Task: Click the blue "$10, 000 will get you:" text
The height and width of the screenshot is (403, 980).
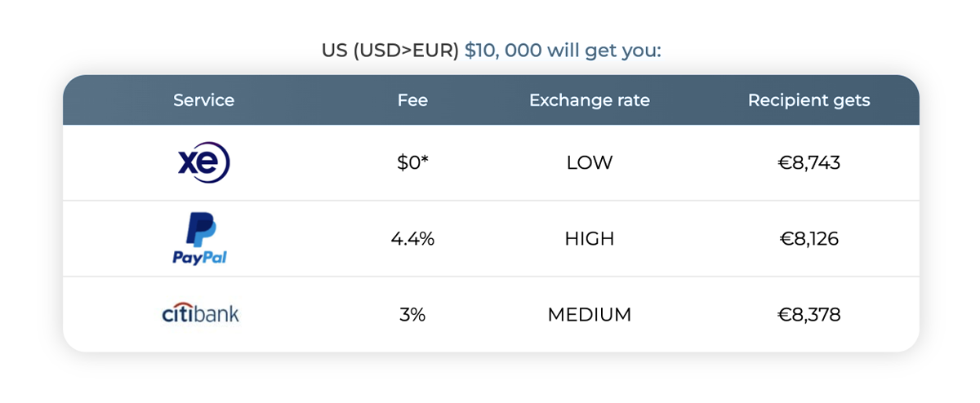Action: (563, 51)
